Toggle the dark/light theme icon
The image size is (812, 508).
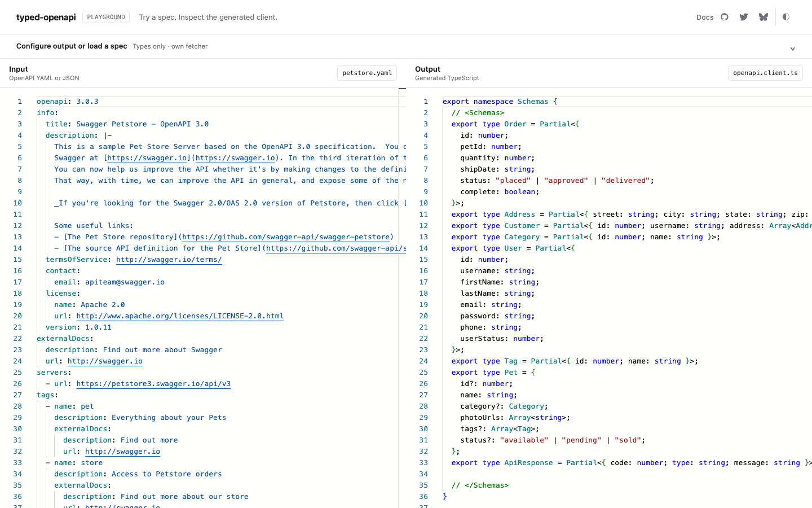[786, 17]
